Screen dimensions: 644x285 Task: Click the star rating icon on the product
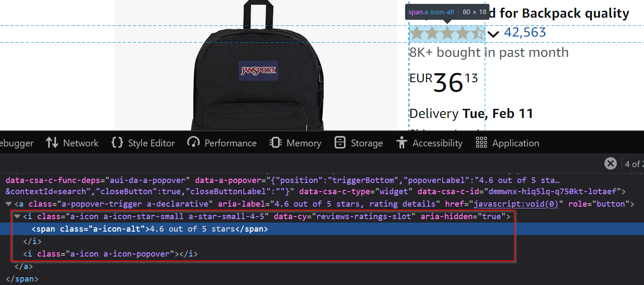click(x=446, y=34)
